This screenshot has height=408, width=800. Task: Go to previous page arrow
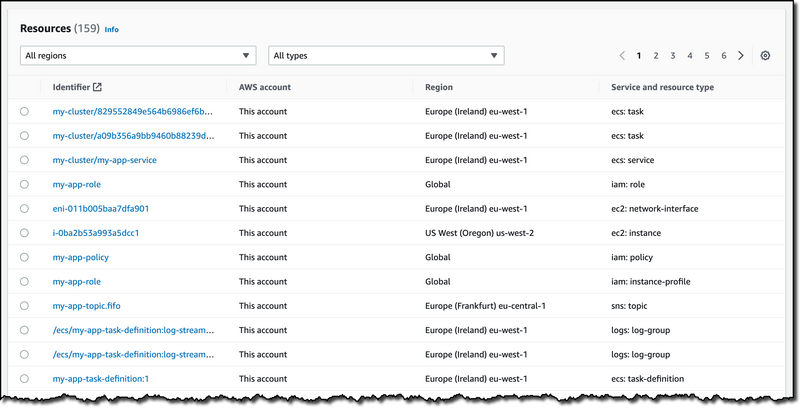pyautogui.click(x=623, y=56)
